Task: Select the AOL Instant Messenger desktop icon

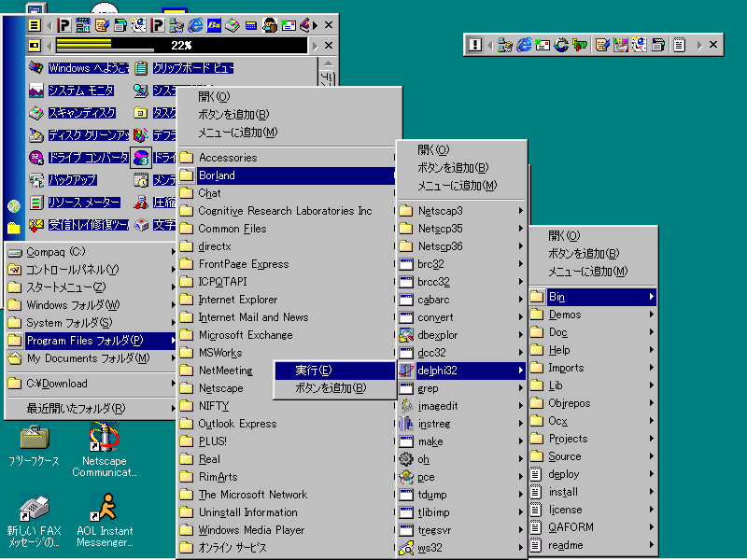Action: pyautogui.click(x=105, y=520)
